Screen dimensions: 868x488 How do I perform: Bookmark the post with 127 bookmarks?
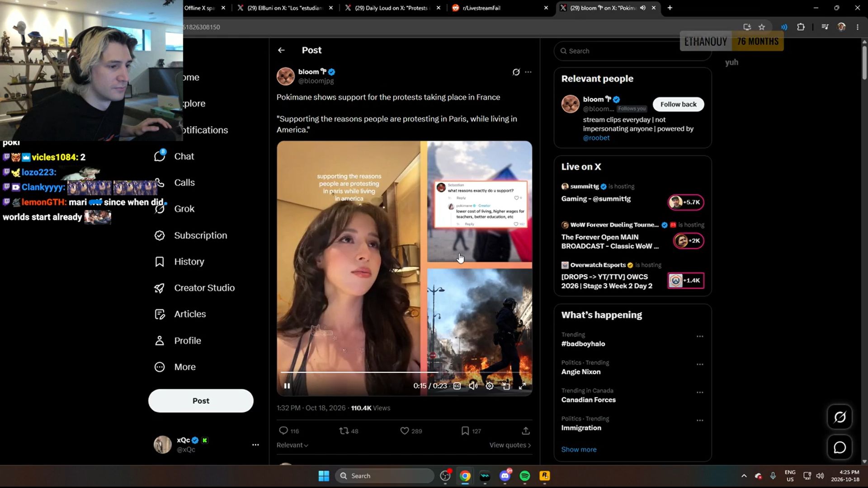(x=471, y=431)
